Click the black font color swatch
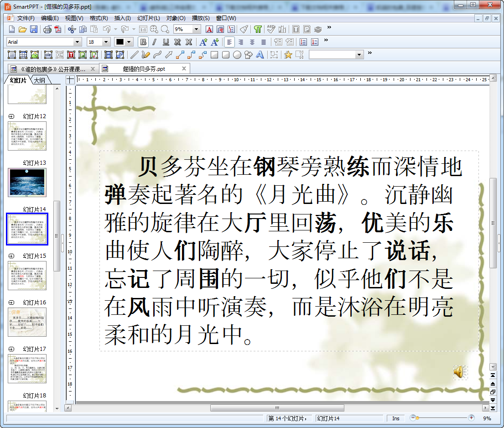Viewport: 504px width, 428px height. (x=120, y=42)
